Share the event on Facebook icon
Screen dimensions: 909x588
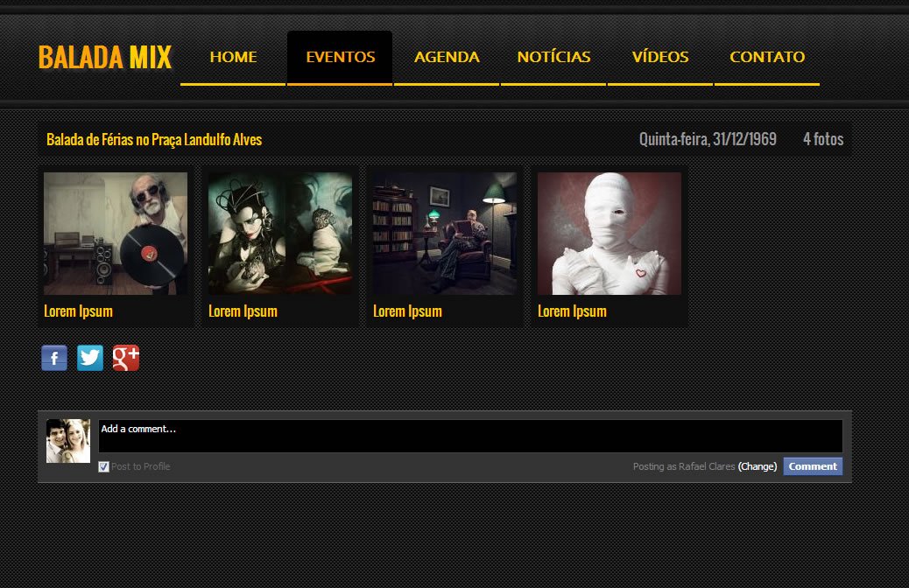[x=54, y=358]
